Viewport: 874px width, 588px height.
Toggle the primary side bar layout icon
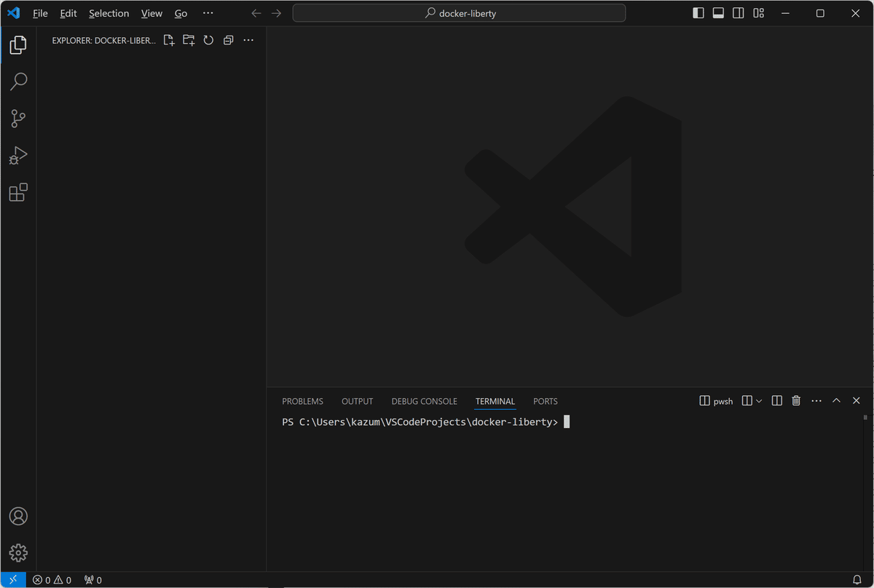(x=698, y=13)
